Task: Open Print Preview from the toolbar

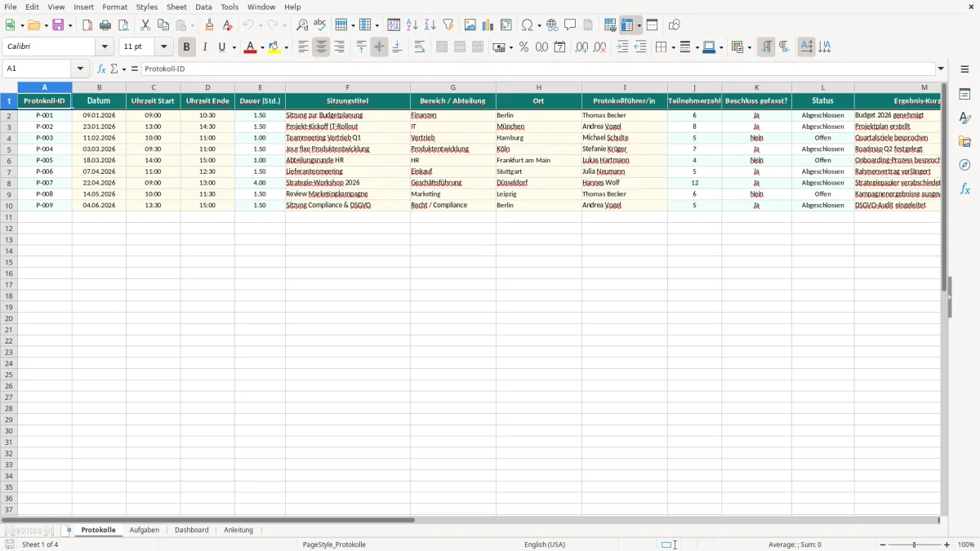Action: [x=123, y=25]
